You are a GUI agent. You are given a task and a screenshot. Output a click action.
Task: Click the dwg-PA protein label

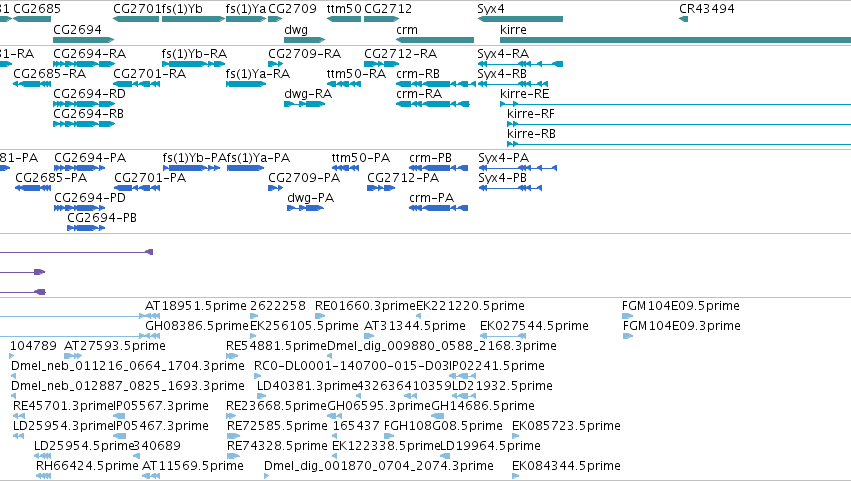(x=310, y=198)
